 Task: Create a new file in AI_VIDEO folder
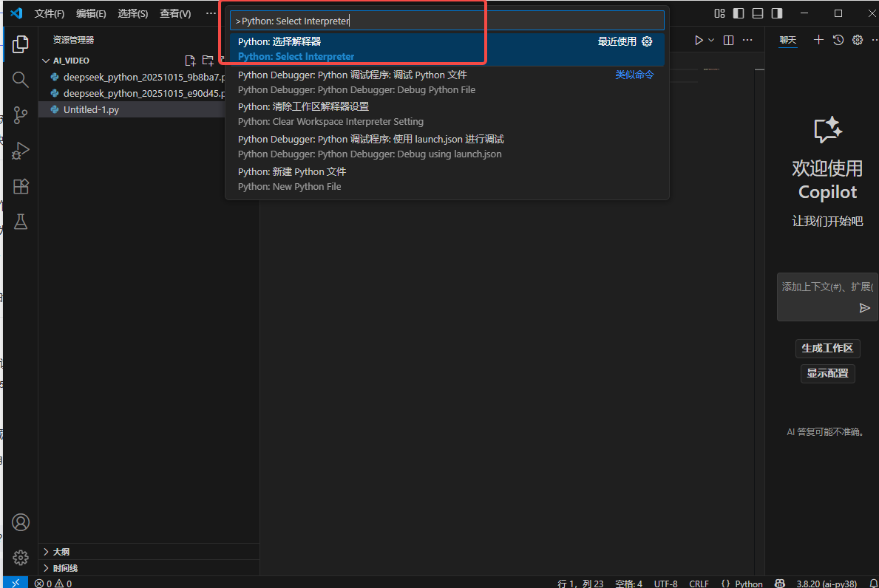click(x=190, y=61)
